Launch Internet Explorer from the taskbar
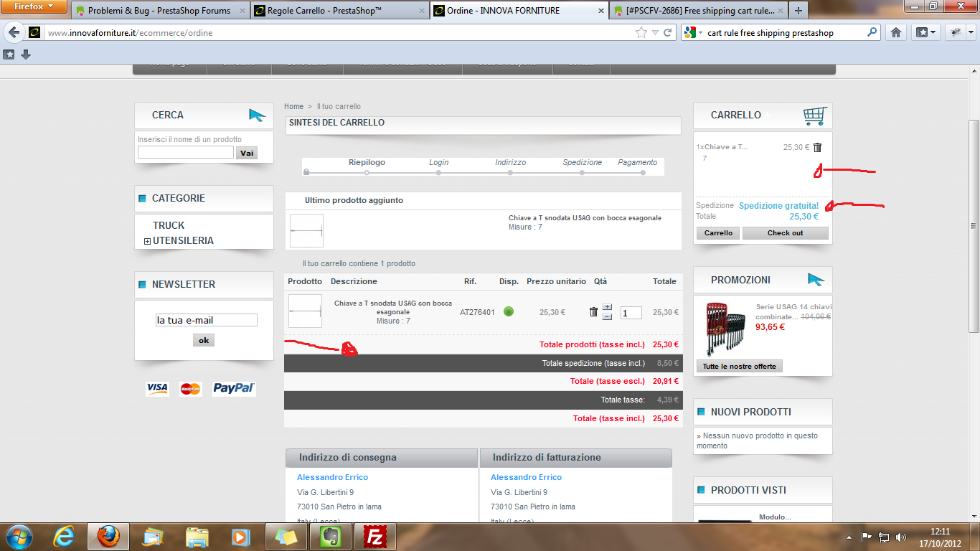The height and width of the screenshot is (551, 980). [65, 537]
